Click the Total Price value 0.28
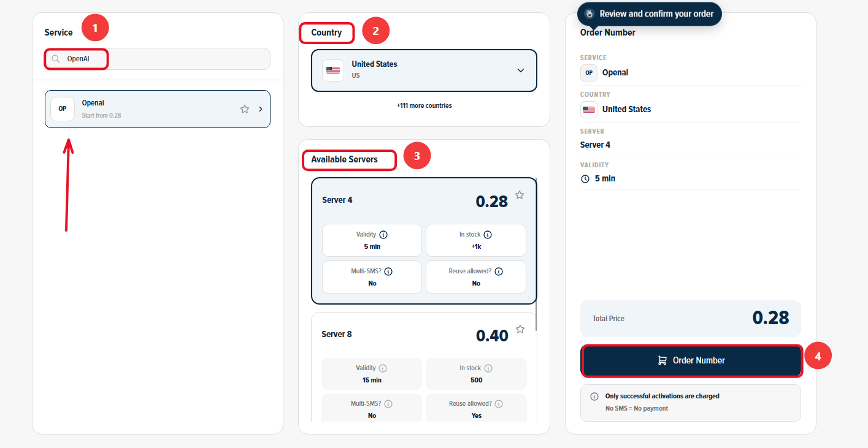 pos(770,317)
